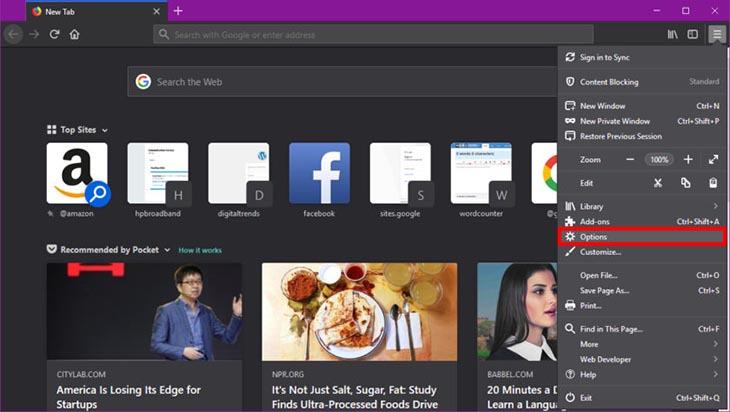Zoom out with minus button

pyautogui.click(x=630, y=160)
